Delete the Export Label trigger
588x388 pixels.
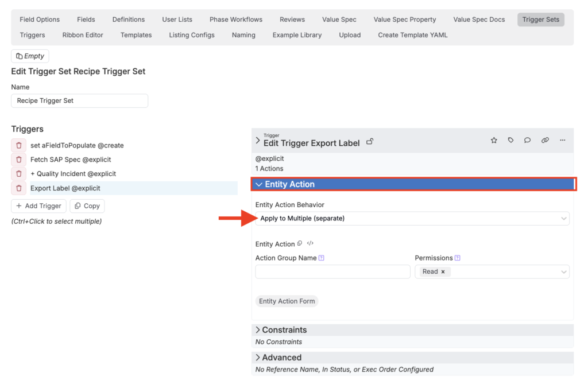point(19,188)
